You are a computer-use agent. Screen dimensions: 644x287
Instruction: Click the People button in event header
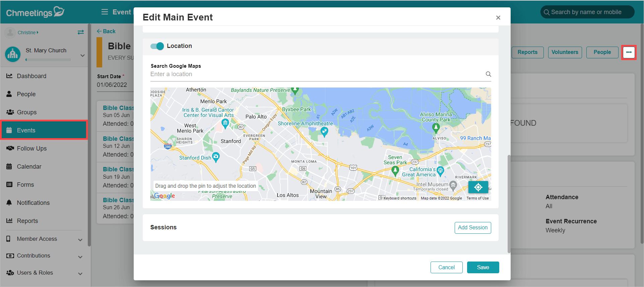click(x=602, y=52)
